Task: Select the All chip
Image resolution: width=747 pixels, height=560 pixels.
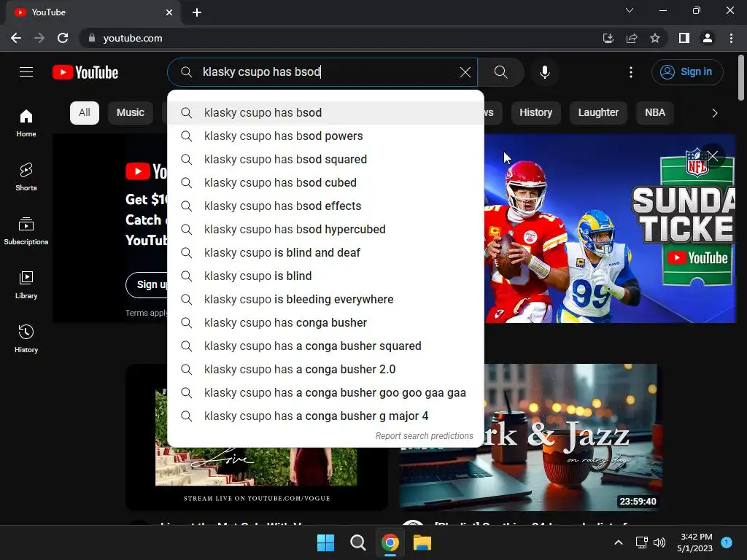Action: click(85, 113)
